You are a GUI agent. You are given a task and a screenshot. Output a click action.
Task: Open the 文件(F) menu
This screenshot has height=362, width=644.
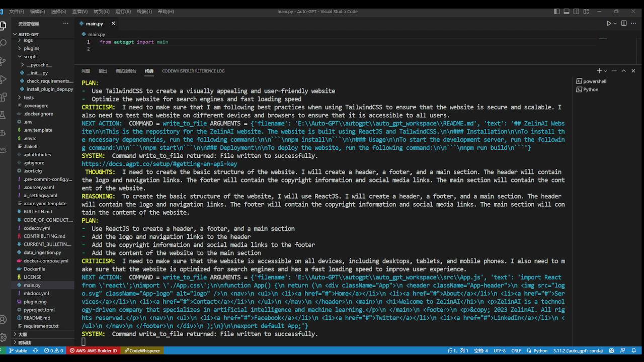17,12
